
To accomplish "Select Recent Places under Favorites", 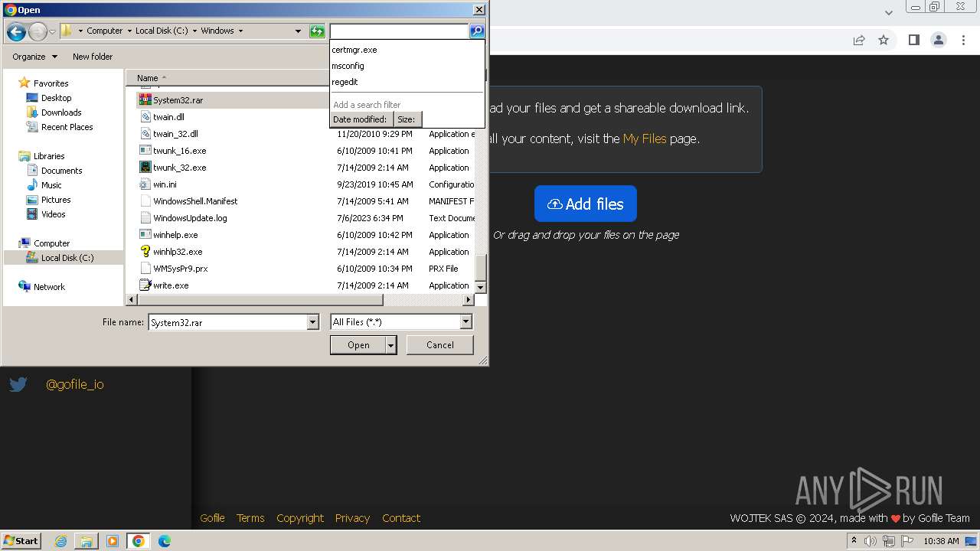I will coord(60,127).
